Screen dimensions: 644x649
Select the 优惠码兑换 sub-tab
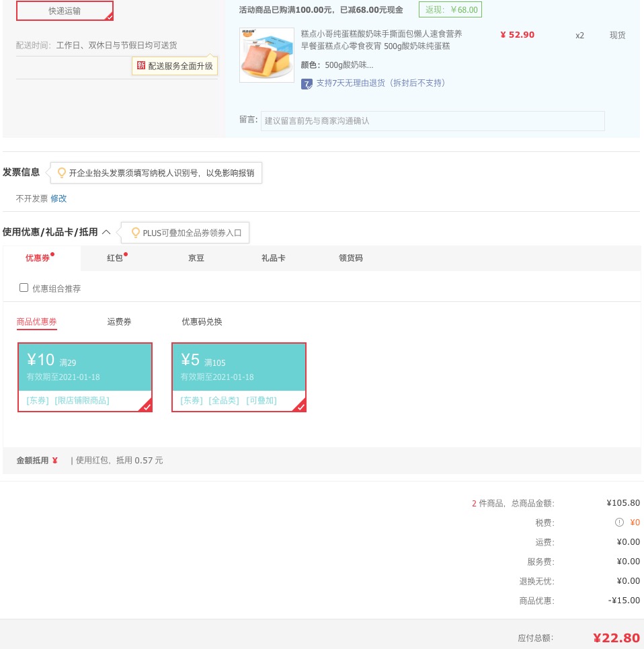tap(202, 322)
